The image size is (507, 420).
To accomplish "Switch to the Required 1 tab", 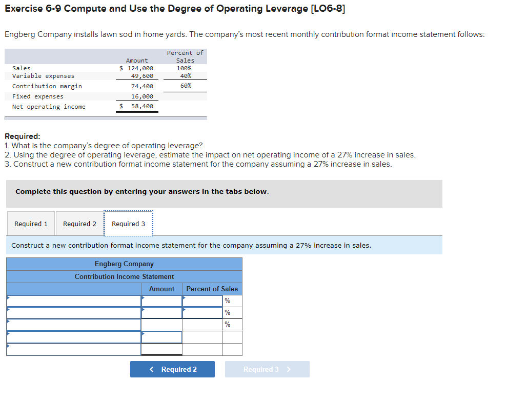I will coord(30,223).
